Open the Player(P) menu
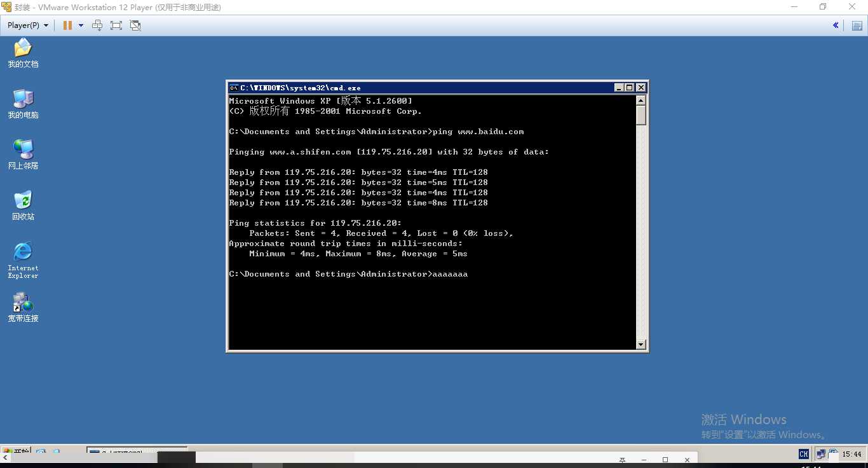 27,25
